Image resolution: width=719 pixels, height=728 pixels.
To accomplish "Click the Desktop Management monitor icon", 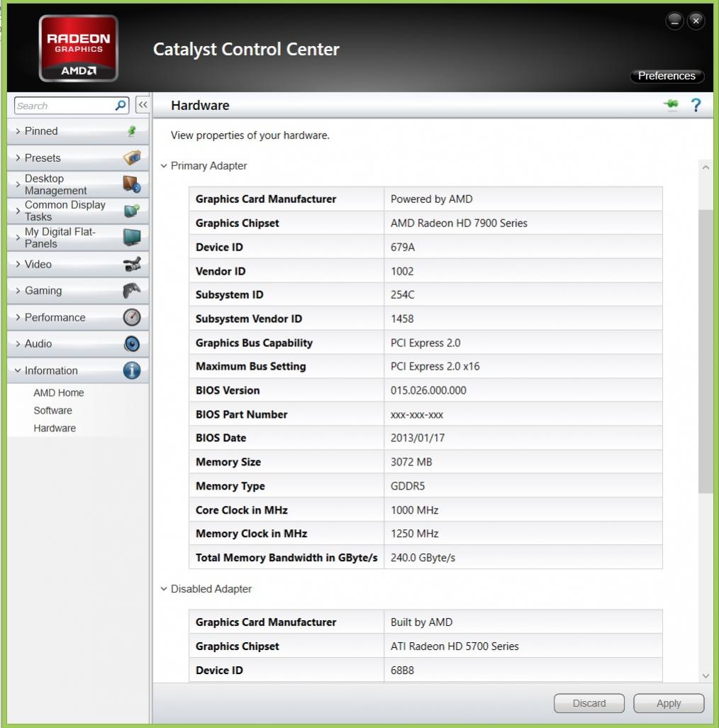I will click(x=132, y=184).
